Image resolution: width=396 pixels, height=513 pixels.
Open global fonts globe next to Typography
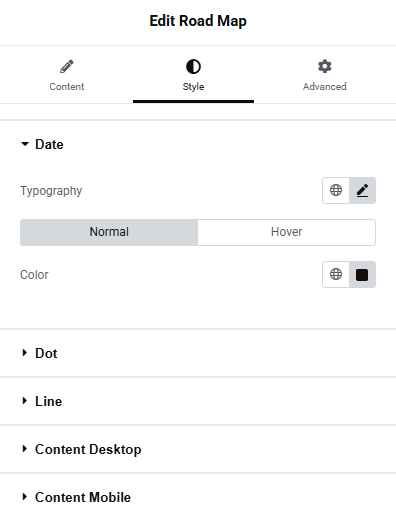tap(336, 190)
